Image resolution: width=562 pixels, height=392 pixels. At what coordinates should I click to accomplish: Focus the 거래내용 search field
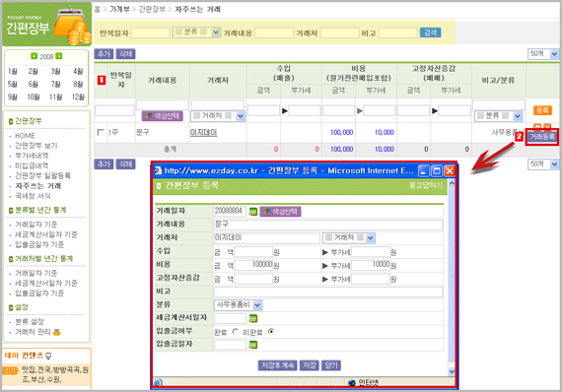(x=274, y=33)
